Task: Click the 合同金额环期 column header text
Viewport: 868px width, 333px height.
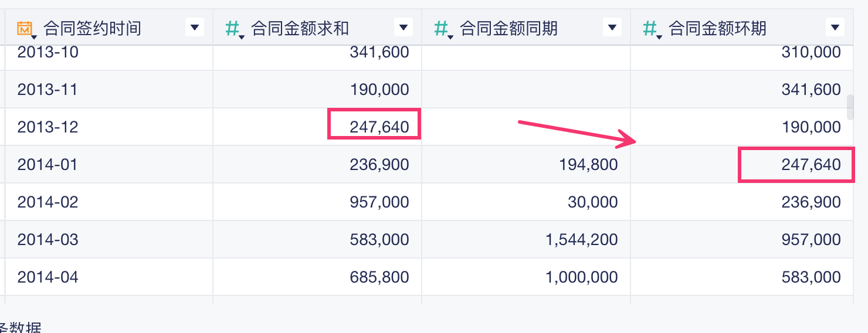Action: [717, 28]
